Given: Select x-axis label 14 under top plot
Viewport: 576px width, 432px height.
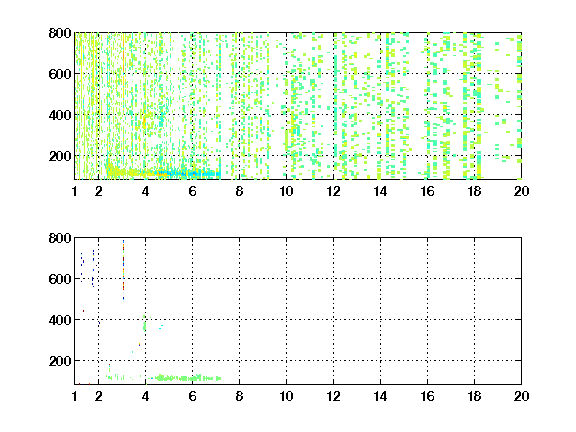Looking at the screenshot, I should click(380, 191).
